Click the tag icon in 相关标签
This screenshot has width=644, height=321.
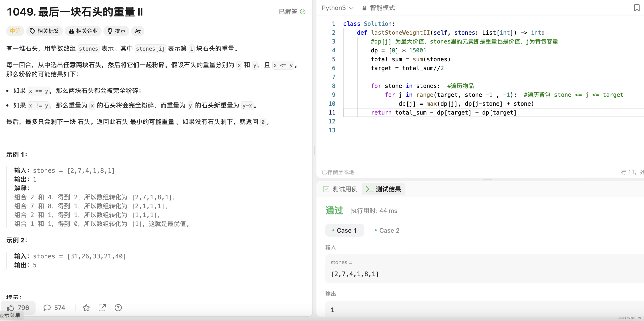(32, 31)
